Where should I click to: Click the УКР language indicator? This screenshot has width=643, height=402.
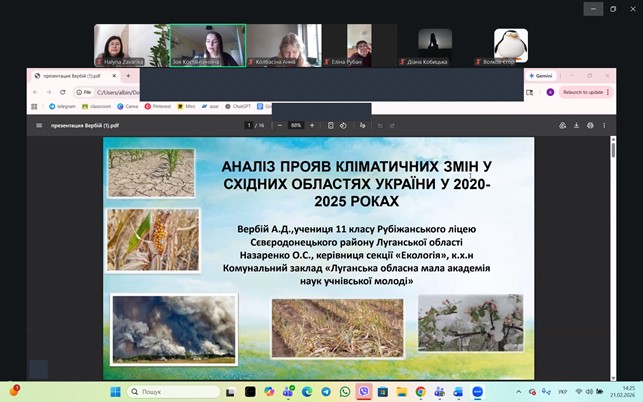[562, 392]
